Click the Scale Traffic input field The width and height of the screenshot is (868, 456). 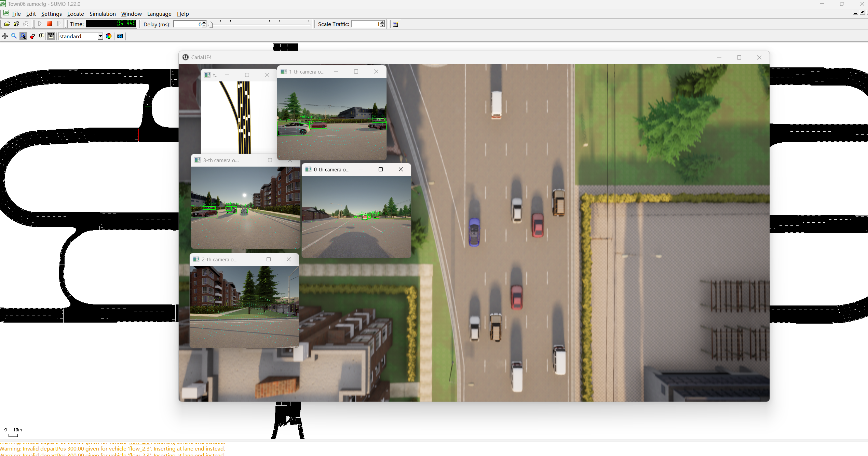click(x=365, y=24)
